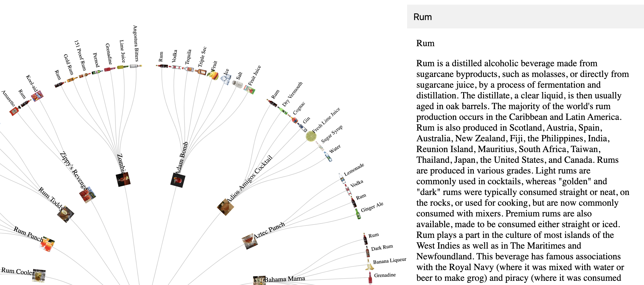Click Grenadine bottle under Bahama Mama
Image resolution: width=644 pixels, height=285 pixels.
(x=370, y=278)
